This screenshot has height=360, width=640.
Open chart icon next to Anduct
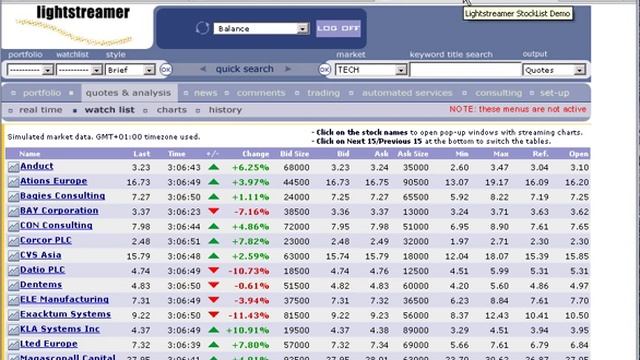(x=13, y=167)
